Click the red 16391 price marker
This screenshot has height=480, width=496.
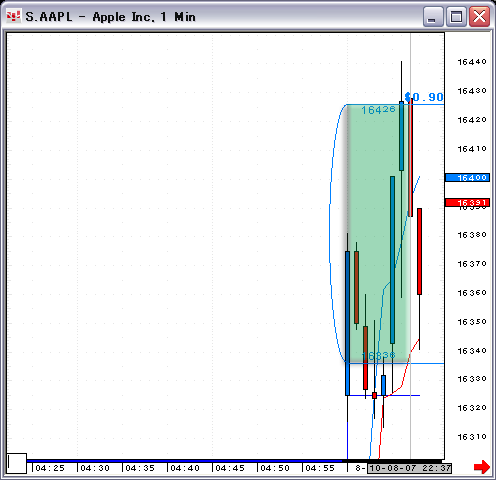(467, 202)
